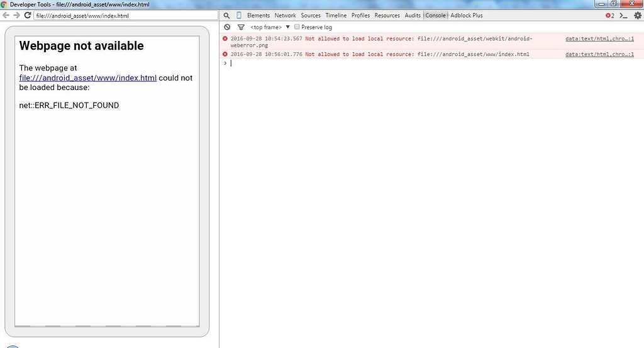Toggle the console drawer prompt icon
This screenshot has height=348, width=644.
(x=623, y=16)
